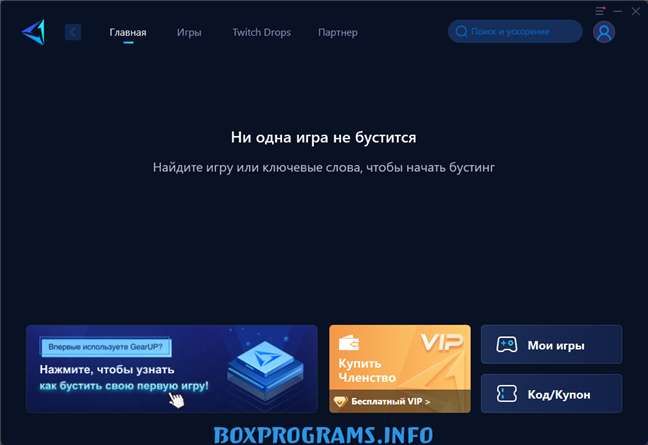Open the Мои игры button
The width and height of the screenshot is (648, 445).
[551, 345]
